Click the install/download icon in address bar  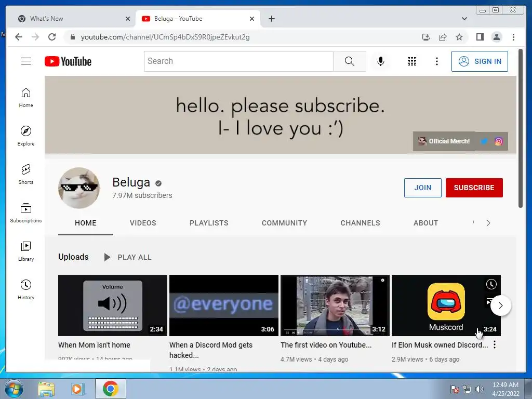426,37
